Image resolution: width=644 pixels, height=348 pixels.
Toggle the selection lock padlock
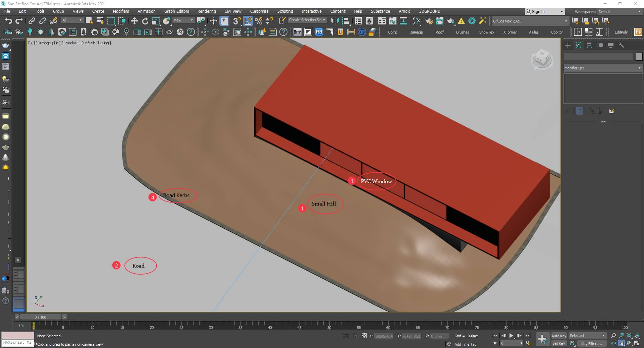(355, 336)
